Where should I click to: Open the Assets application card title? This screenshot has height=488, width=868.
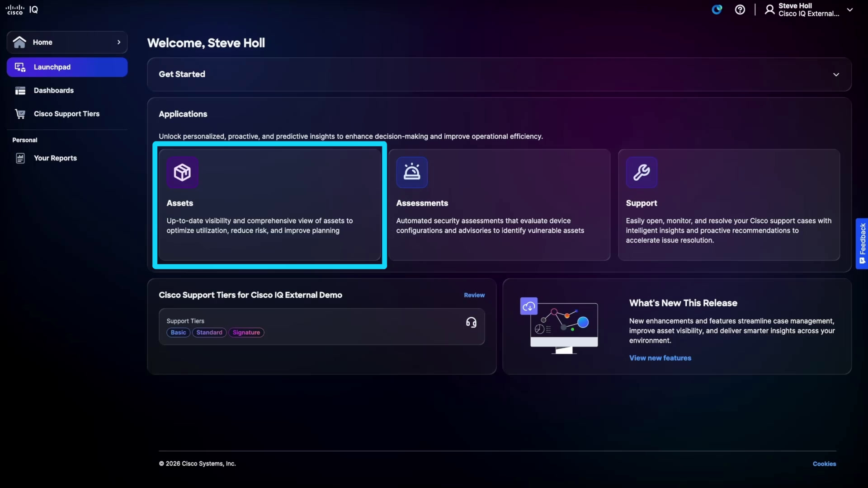coord(179,203)
